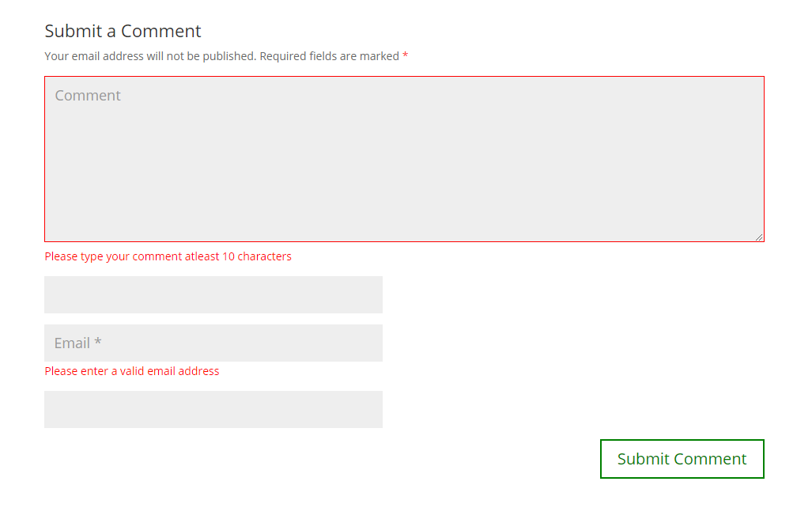Viewport: 812px width, 508px height.
Task: Click the Submit Comment button
Action: pyautogui.click(x=682, y=459)
